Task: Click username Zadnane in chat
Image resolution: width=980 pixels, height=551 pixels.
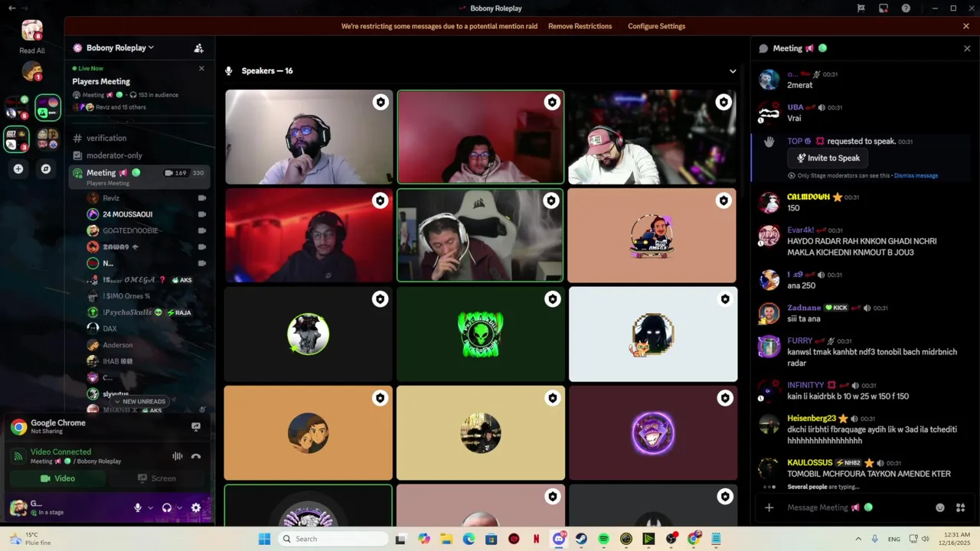Action: click(x=804, y=308)
